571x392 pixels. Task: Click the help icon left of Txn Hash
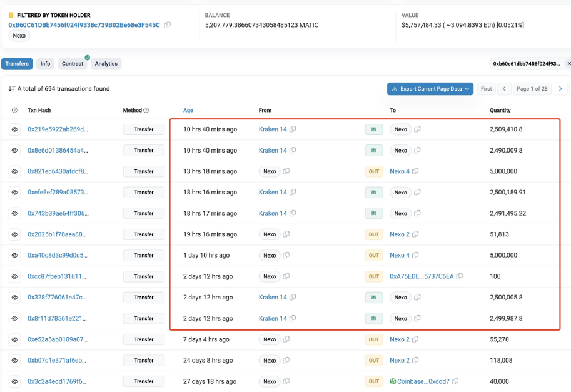pos(14,111)
